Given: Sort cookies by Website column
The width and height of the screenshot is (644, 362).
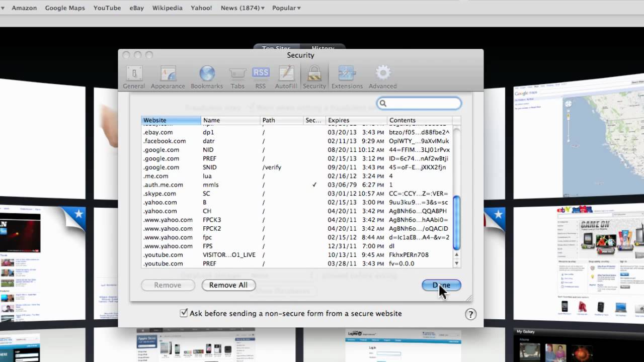Looking at the screenshot, I should pos(171,120).
